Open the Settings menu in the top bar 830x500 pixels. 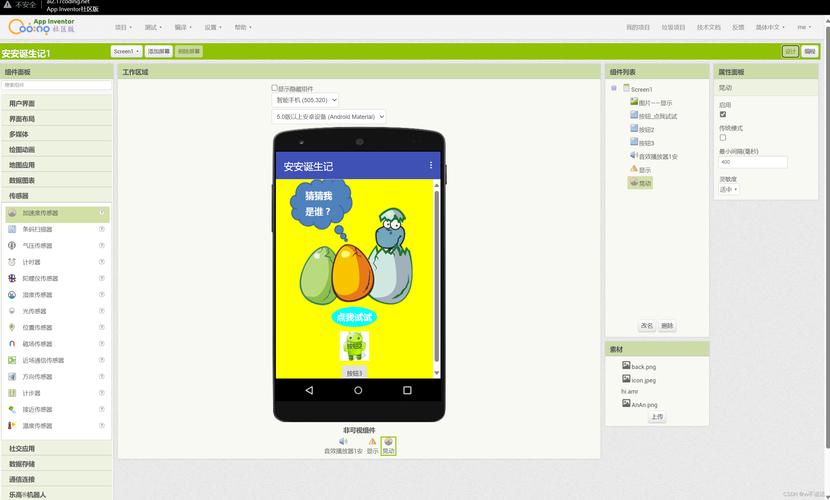pos(213,28)
